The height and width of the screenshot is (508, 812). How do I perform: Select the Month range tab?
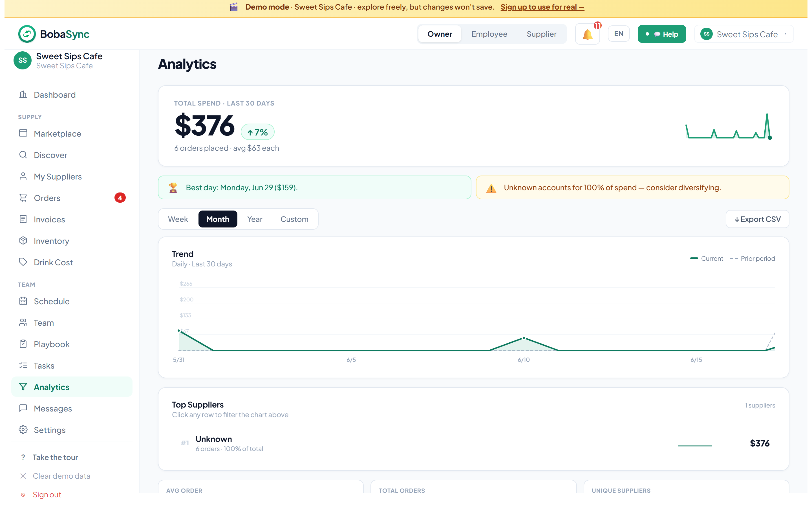(x=218, y=219)
